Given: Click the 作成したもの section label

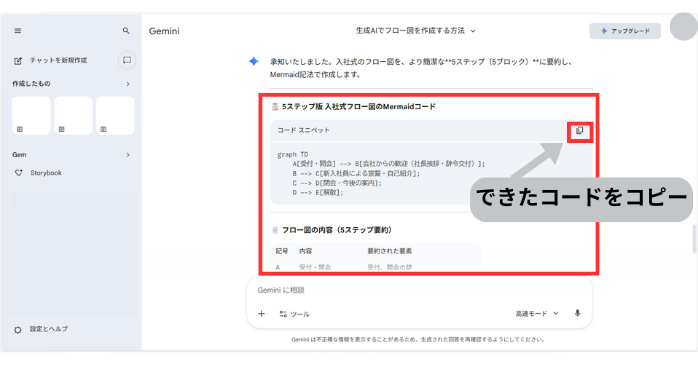Looking at the screenshot, I should pos(31,83).
